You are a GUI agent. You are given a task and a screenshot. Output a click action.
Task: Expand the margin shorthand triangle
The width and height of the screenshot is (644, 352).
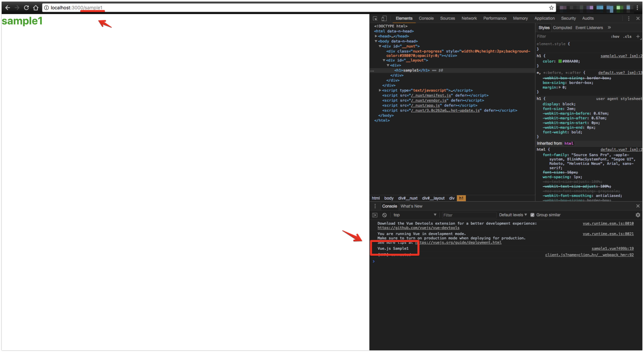(x=559, y=87)
